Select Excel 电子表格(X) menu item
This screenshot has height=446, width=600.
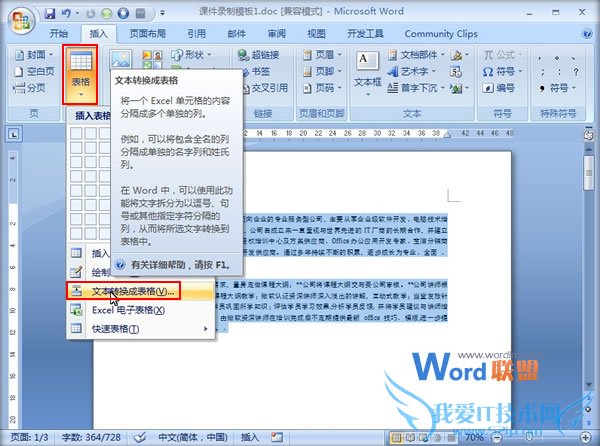pyautogui.click(x=139, y=310)
